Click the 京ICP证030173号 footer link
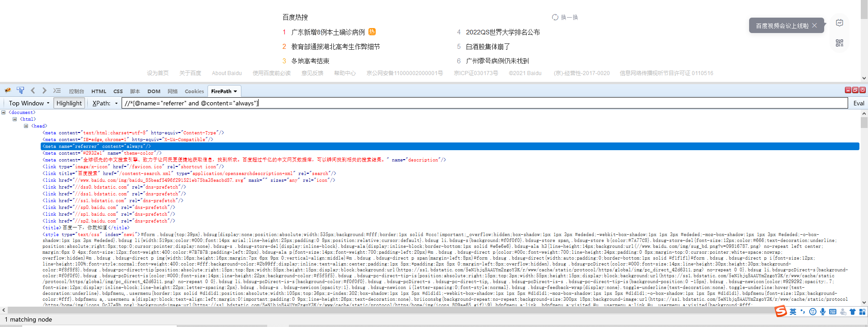 pos(476,73)
